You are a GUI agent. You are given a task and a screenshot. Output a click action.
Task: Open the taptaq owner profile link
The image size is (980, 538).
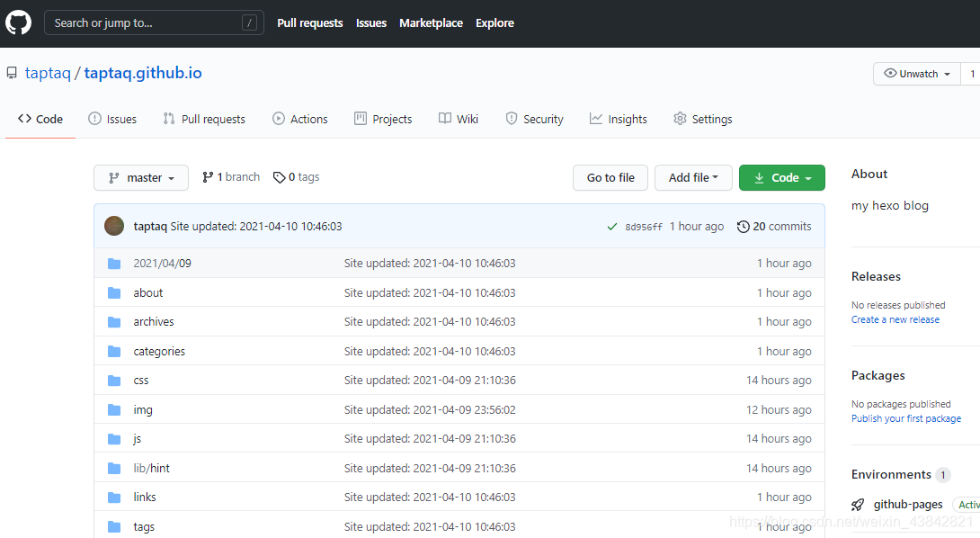(x=48, y=73)
